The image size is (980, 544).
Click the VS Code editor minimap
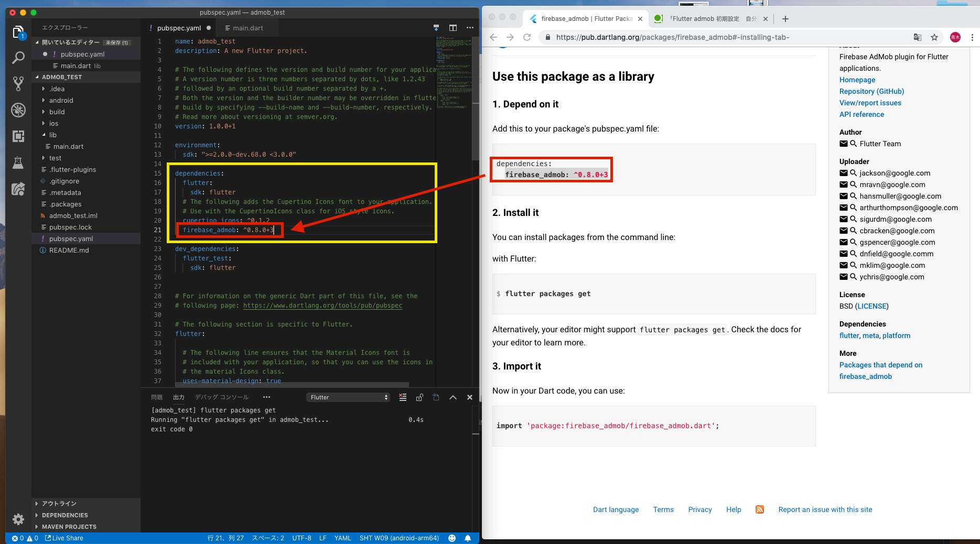point(454,73)
